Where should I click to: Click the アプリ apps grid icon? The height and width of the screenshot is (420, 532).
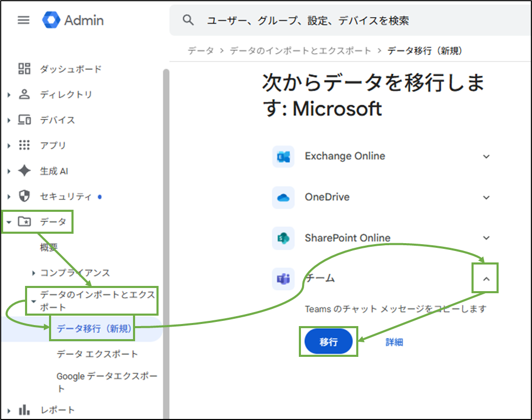[x=25, y=145]
